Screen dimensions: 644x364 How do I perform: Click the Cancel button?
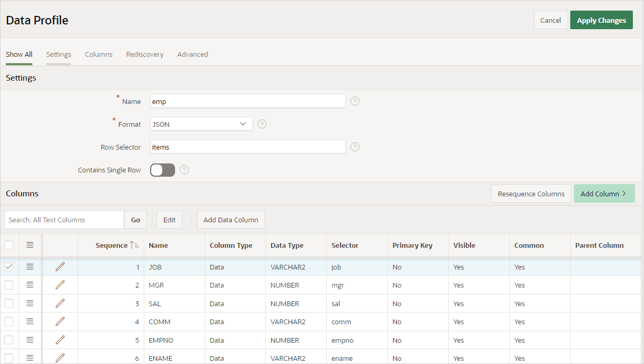coord(551,20)
